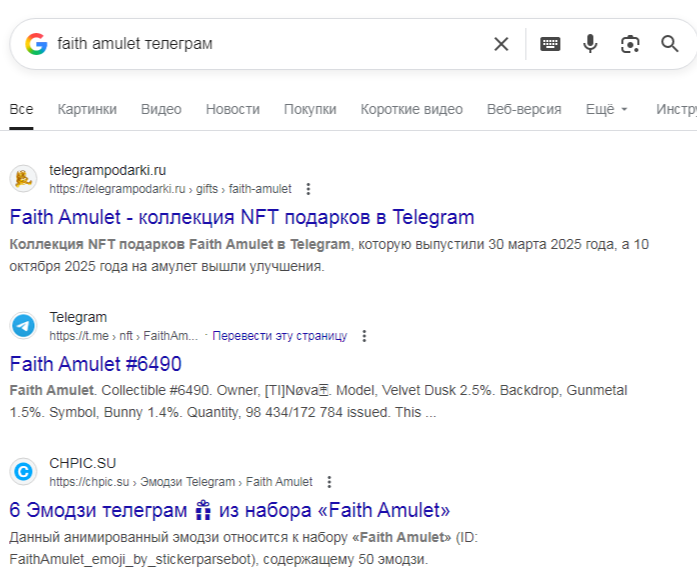
Task: Expand the Ещё filters dropdown
Action: pos(606,109)
